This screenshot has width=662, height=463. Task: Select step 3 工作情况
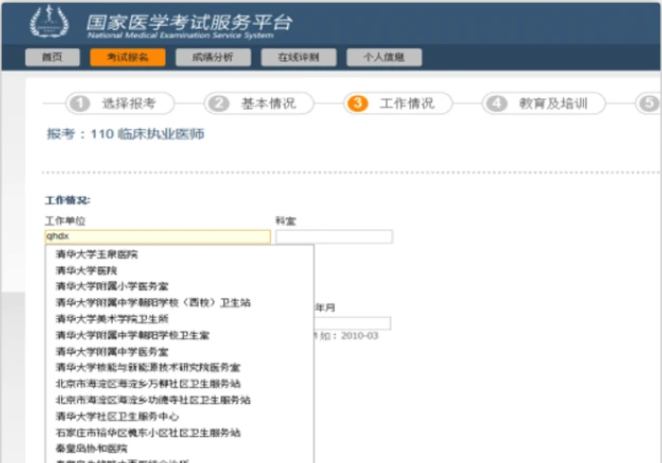(398, 103)
